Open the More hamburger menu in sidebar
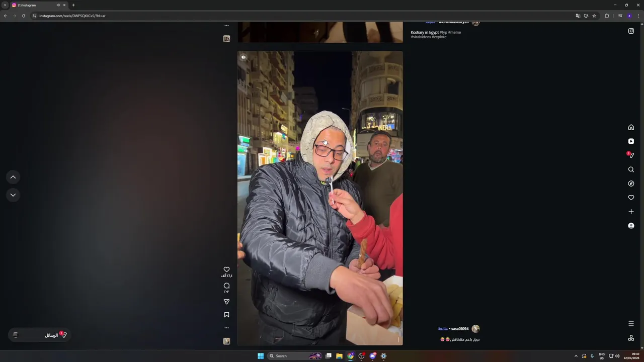644x362 pixels. pos(631,324)
